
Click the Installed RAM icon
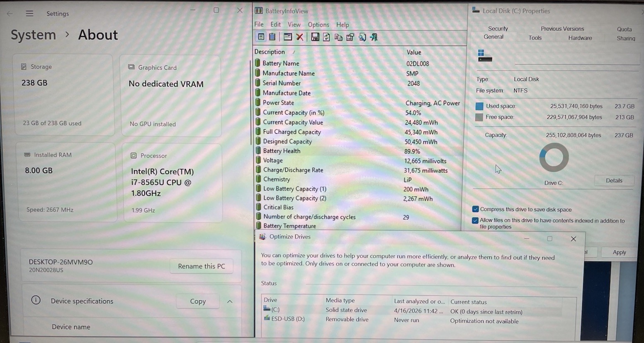point(27,154)
